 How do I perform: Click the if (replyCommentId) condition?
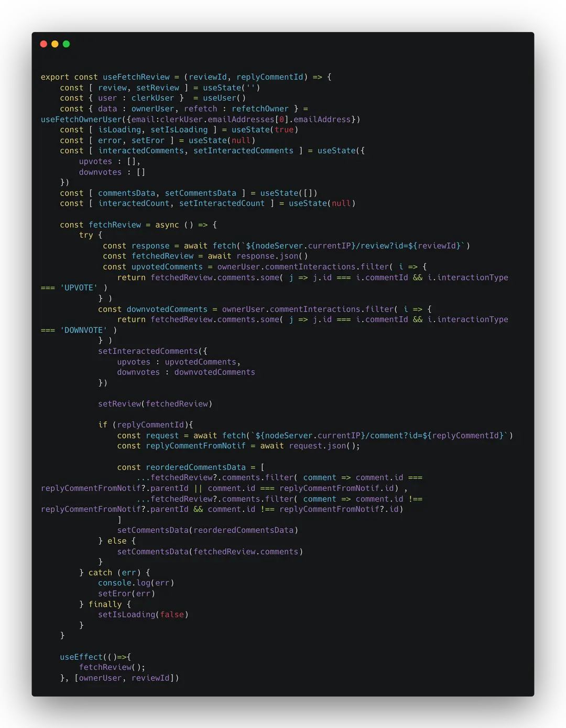point(146,425)
